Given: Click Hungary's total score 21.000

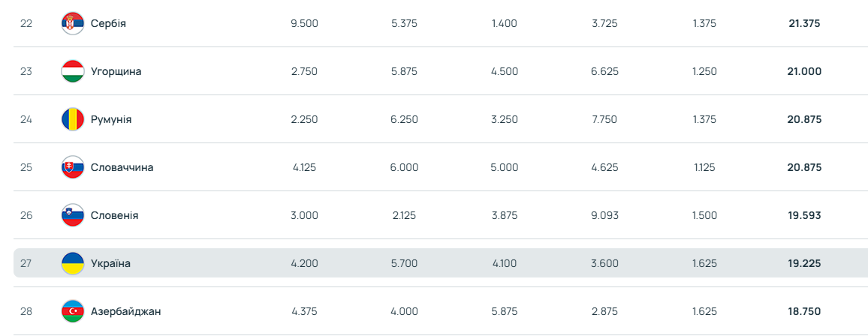Looking at the screenshot, I should [804, 71].
